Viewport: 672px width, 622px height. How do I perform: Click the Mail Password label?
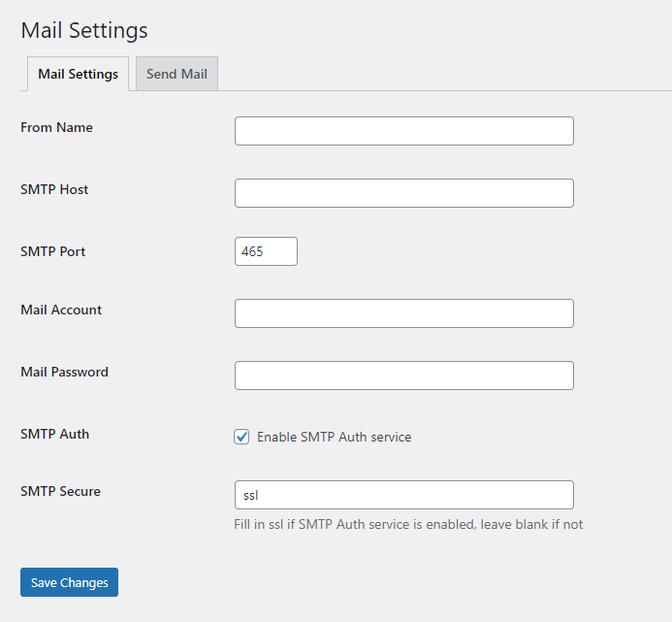65,372
